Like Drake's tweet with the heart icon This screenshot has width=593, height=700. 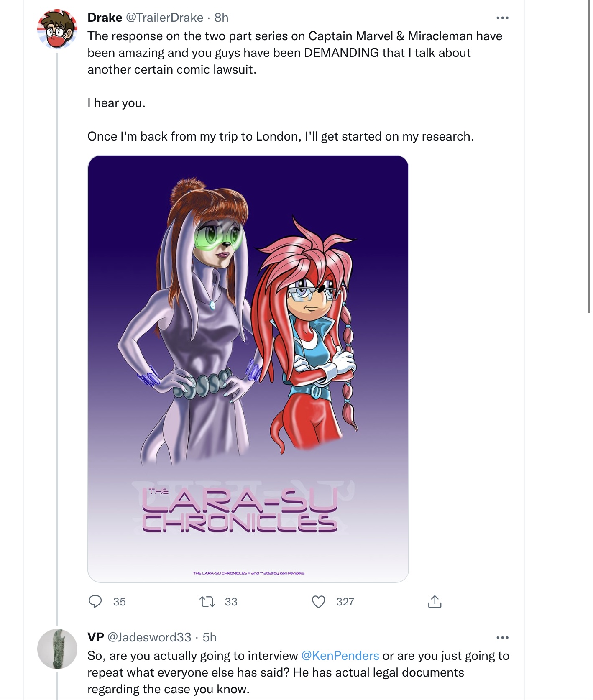click(318, 602)
